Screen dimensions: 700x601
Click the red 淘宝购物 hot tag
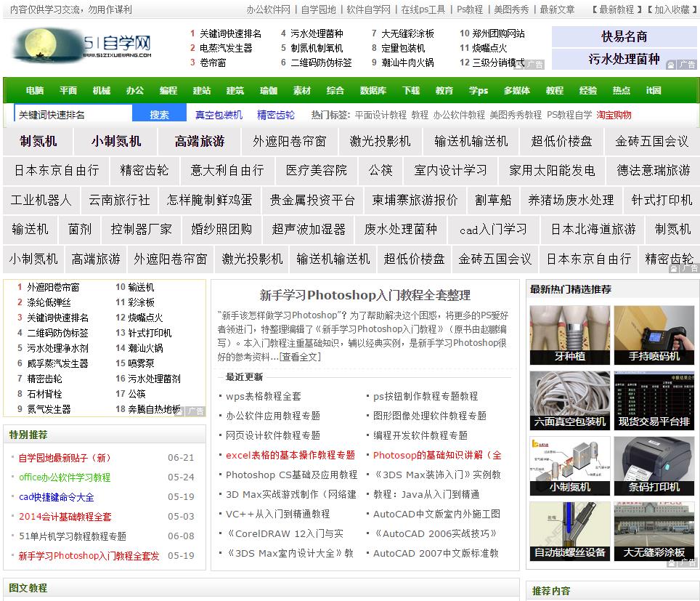coord(614,115)
